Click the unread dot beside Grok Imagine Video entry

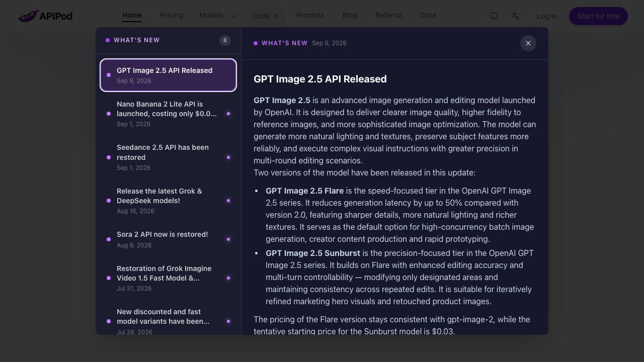point(228,278)
